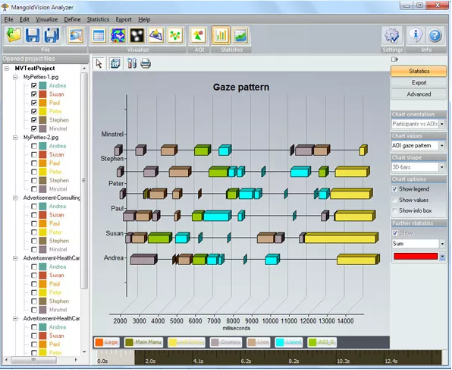Viewport: 452px width, 370px height.
Task: Click the red color swatch under Sum
Action: (x=416, y=256)
